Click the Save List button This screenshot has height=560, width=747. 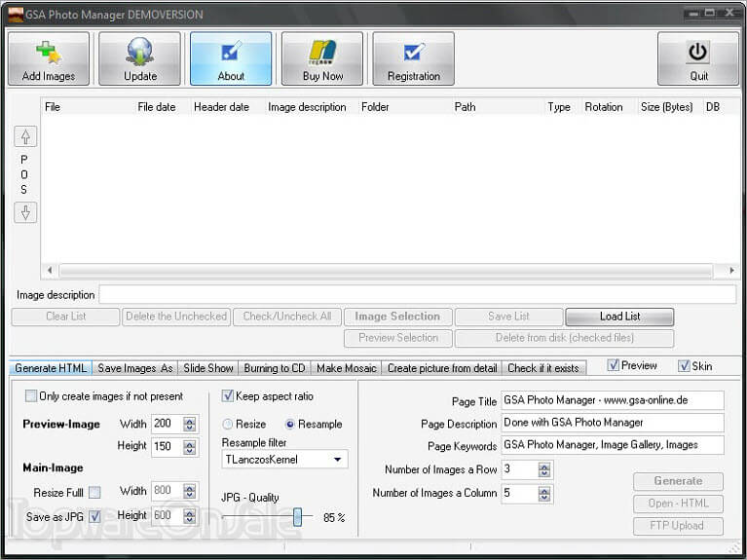pyautogui.click(x=508, y=317)
